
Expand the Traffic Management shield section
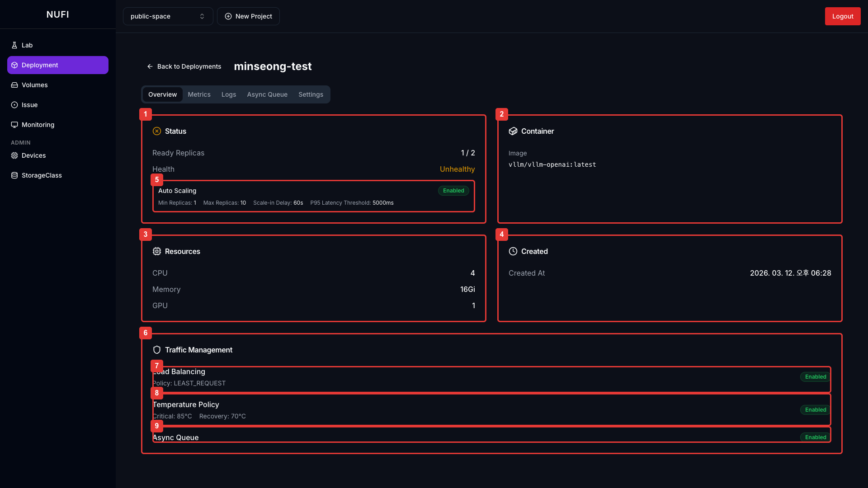pos(156,349)
